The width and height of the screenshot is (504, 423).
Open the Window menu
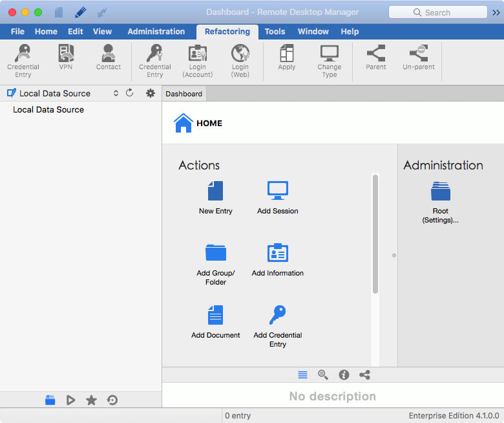pyautogui.click(x=313, y=32)
